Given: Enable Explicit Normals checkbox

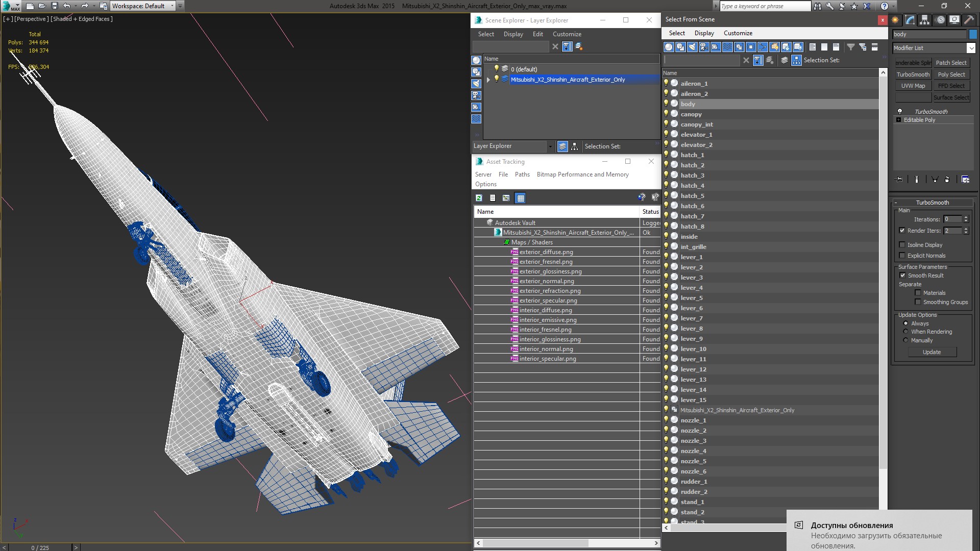Looking at the screenshot, I should [x=902, y=256].
